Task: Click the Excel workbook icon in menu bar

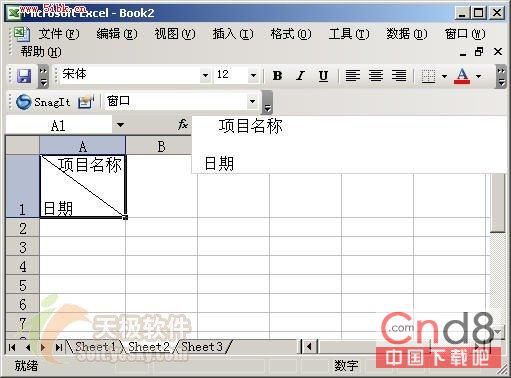Action: pos(22,34)
